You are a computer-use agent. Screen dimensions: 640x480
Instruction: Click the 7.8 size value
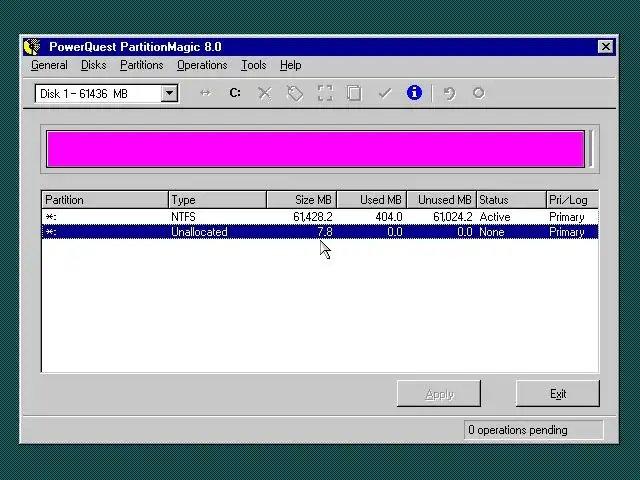pyautogui.click(x=325, y=232)
